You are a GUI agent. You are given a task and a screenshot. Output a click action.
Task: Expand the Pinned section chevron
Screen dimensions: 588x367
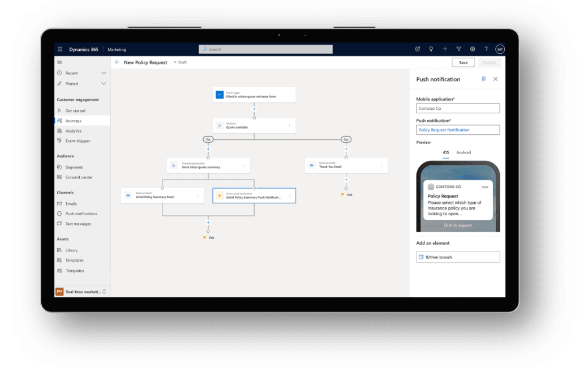(x=104, y=83)
